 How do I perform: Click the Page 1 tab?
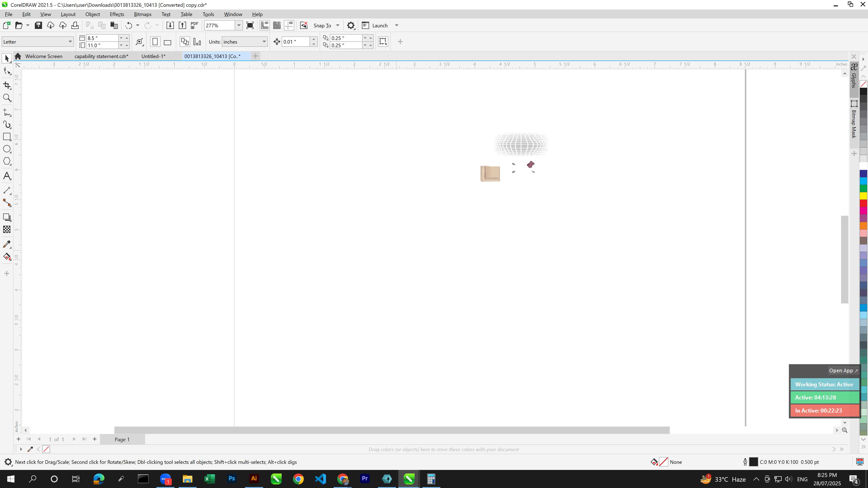pos(122,439)
